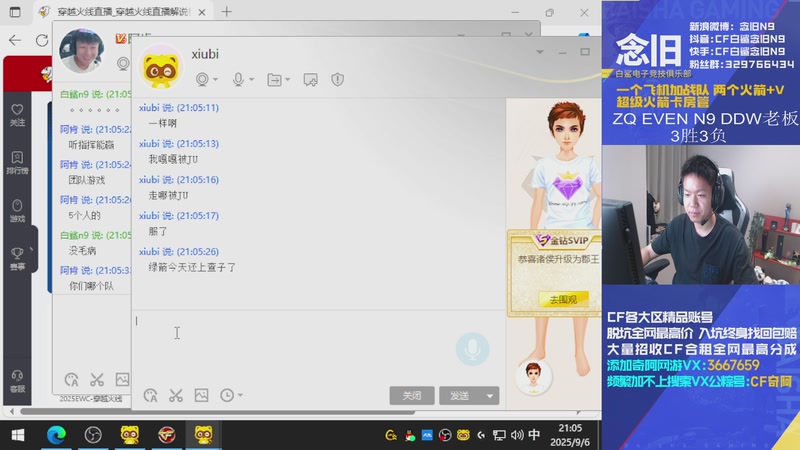Screen dimensions: 800x450
Task: Open the tab actions menu icon in browser corner
Action: [x=15, y=12]
